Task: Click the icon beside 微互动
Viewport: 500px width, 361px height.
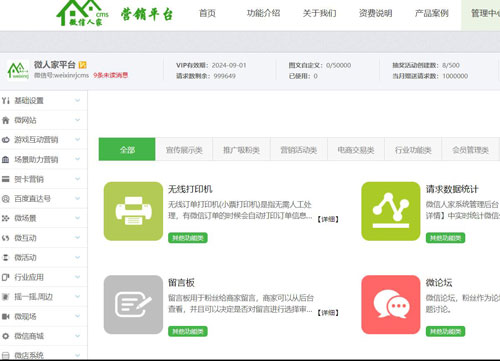Action: coord(6,238)
